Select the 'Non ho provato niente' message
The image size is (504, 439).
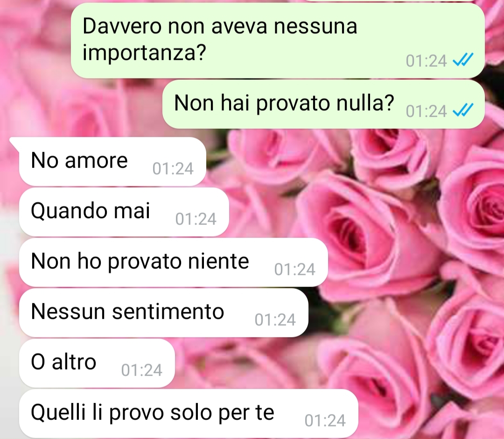coord(174,262)
